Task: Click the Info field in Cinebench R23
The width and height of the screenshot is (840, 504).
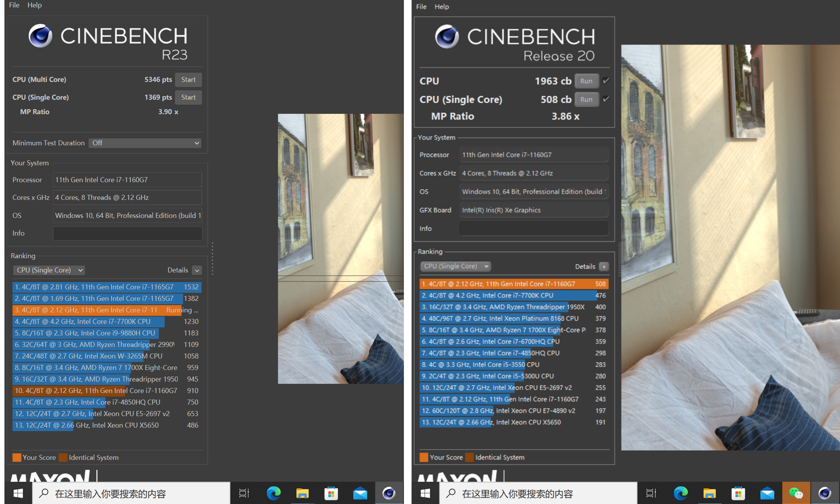Action: point(127,233)
